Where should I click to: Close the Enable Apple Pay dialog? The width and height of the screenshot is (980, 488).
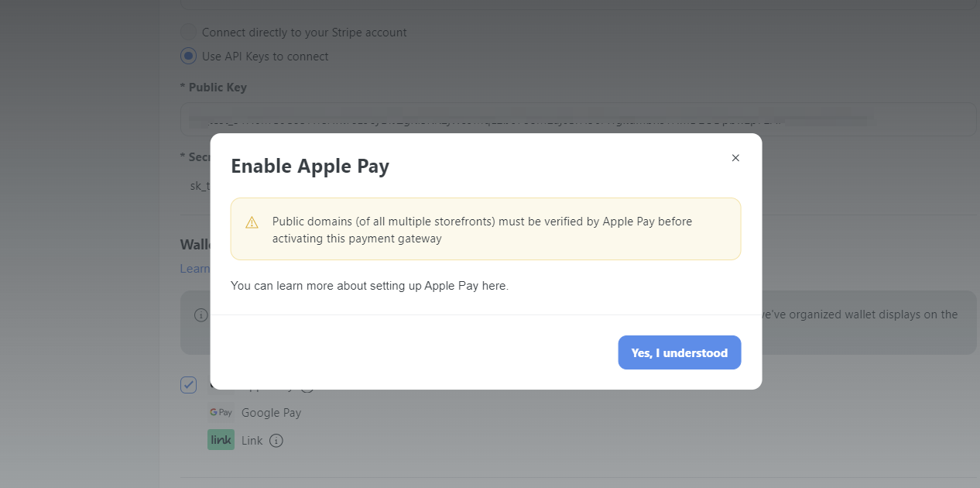pyautogui.click(x=735, y=158)
